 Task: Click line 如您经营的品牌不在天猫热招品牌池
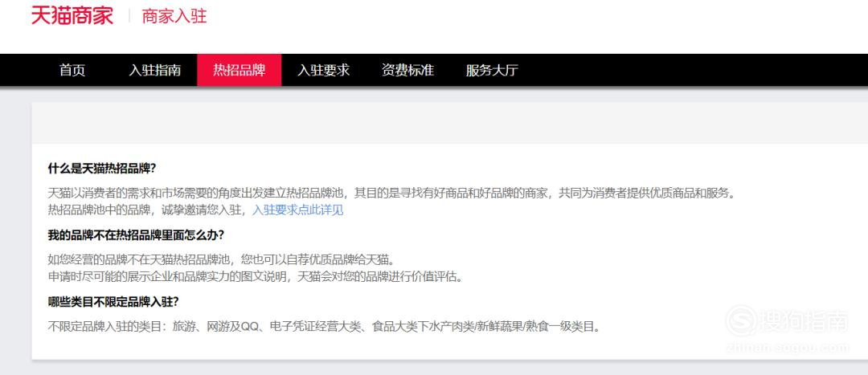click(223, 260)
